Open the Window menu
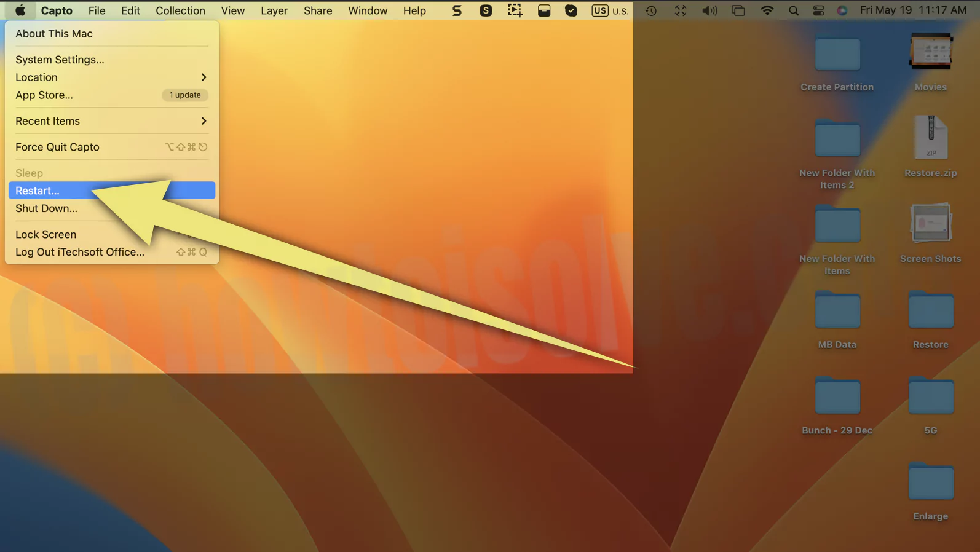 point(368,10)
